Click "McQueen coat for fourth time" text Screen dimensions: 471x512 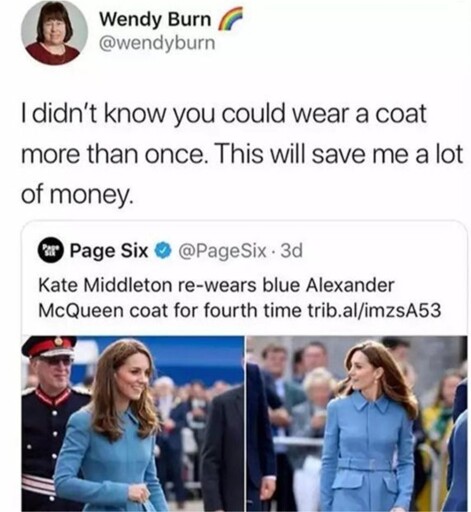[170, 310]
